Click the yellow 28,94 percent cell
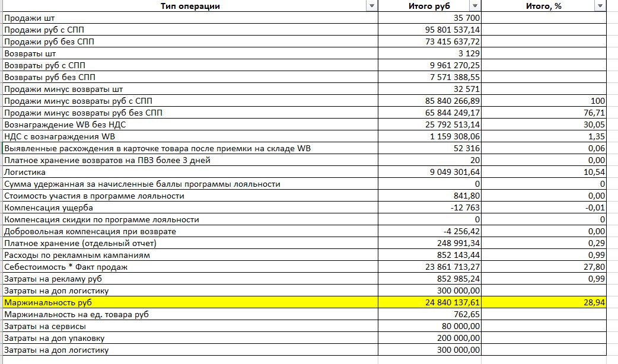This screenshot has height=364, width=618. [543, 302]
